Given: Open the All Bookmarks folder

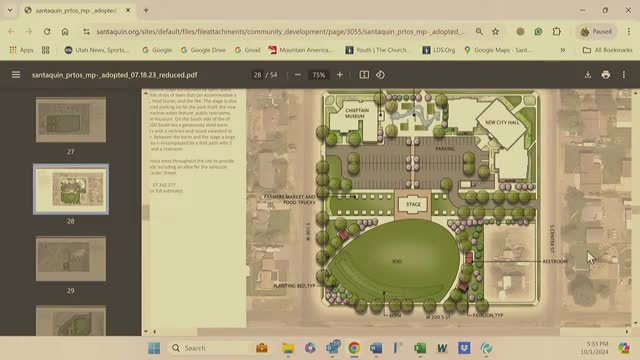Looking at the screenshot, I should tap(607, 50).
